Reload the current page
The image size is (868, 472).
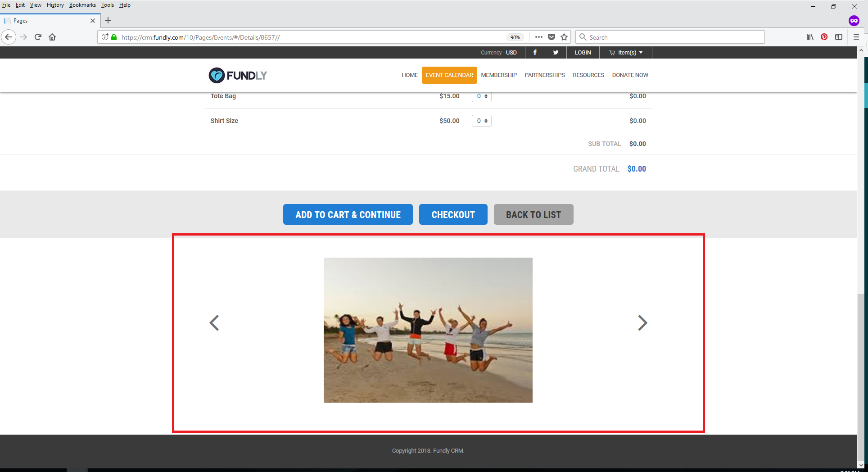pos(38,37)
